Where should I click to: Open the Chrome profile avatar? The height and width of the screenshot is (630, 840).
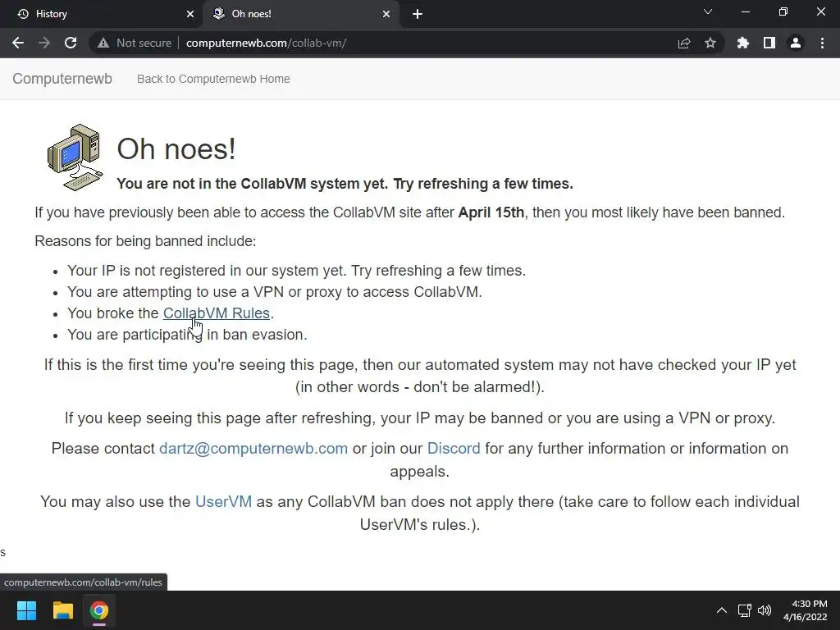pos(796,43)
